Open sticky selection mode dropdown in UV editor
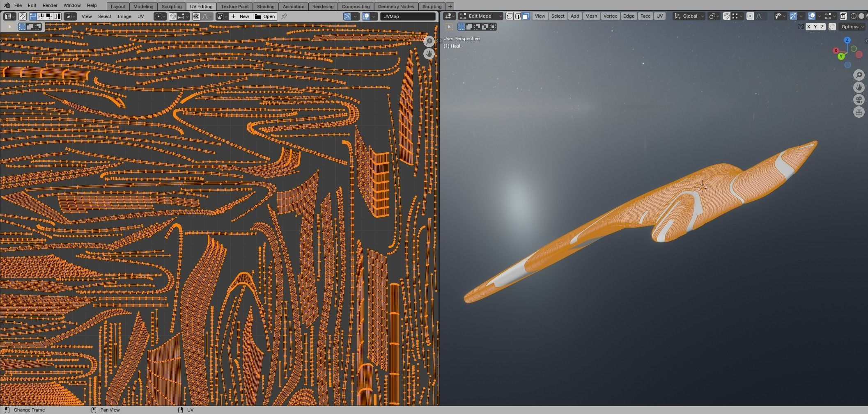The height and width of the screenshot is (414, 868). point(70,16)
